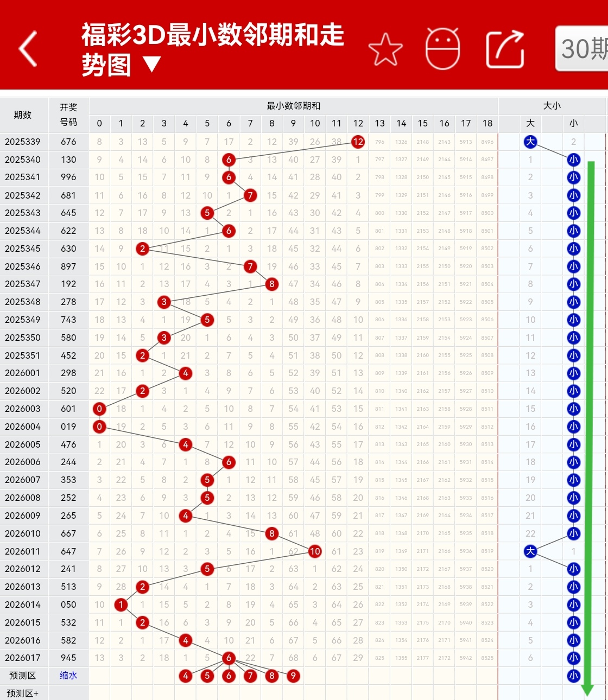
Task: Click the 预测区 row label
Action: click(x=23, y=676)
